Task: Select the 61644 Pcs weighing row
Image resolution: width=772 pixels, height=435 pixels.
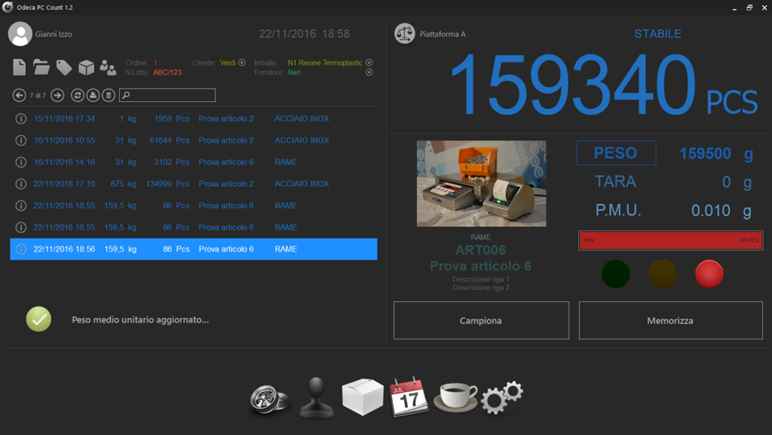Action: [x=193, y=140]
